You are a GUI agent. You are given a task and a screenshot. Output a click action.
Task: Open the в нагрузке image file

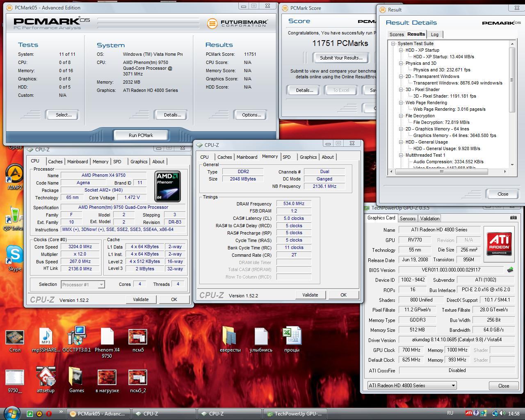pyautogui.click(x=107, y=381)
